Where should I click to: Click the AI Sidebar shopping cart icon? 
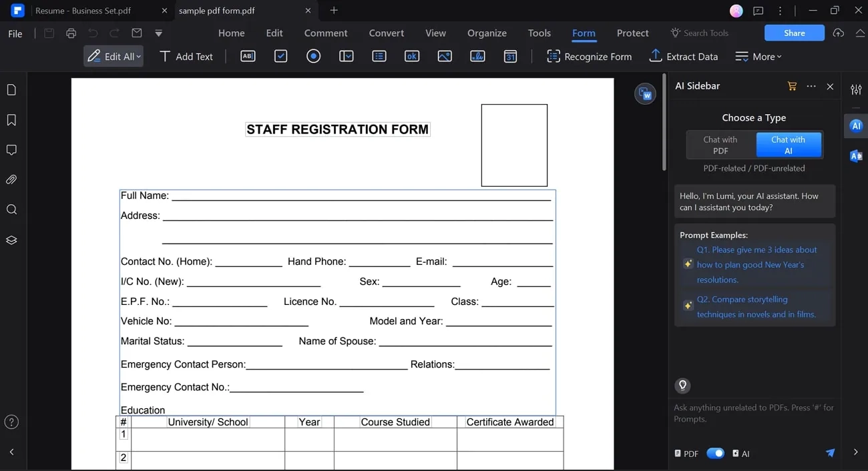pyautogui.click(x=792, y=86)
